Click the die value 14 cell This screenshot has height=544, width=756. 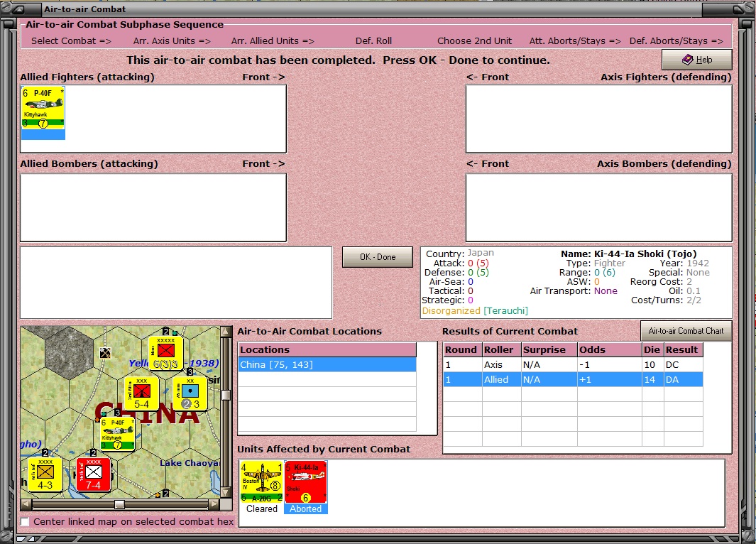[x=652, y=379]
